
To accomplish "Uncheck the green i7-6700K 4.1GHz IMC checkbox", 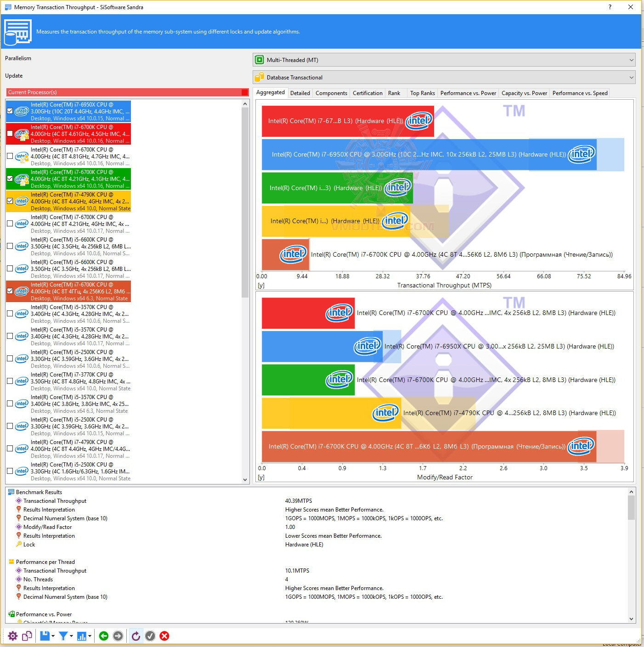I will tap(10, 179).
